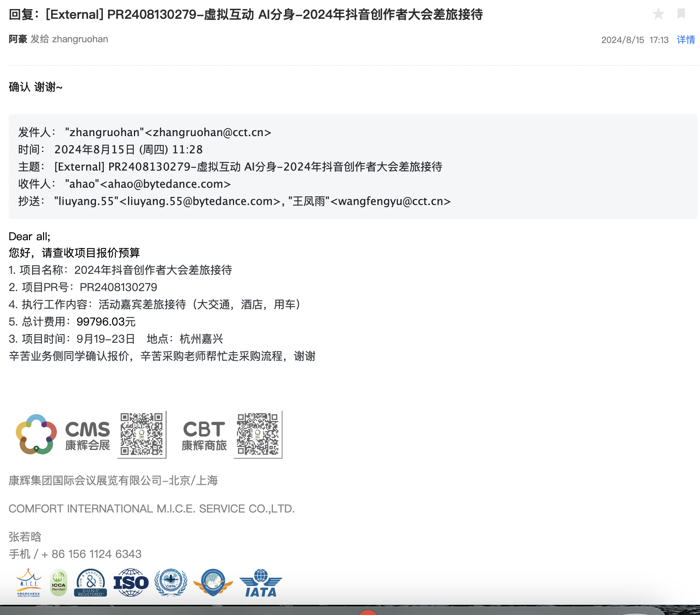Viewport: 700px width, 615px height.
Task: Open the QR code beside CMS 康辉会展
Action: click(142, 434)
